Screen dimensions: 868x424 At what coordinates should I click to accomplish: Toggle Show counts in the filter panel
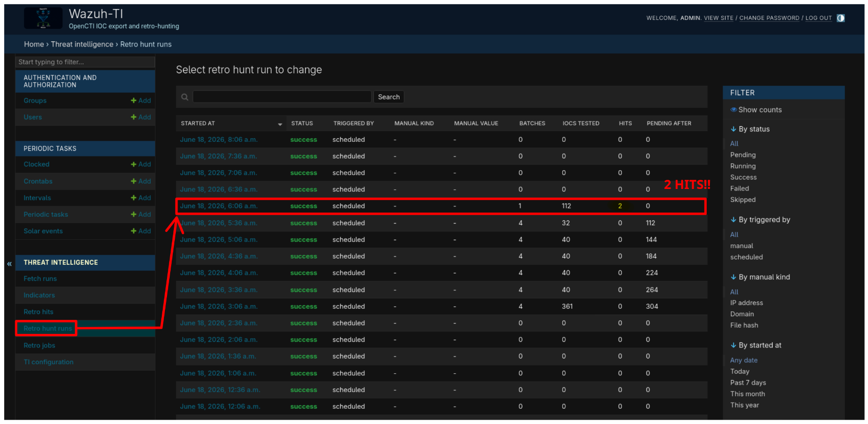(756, 110)
